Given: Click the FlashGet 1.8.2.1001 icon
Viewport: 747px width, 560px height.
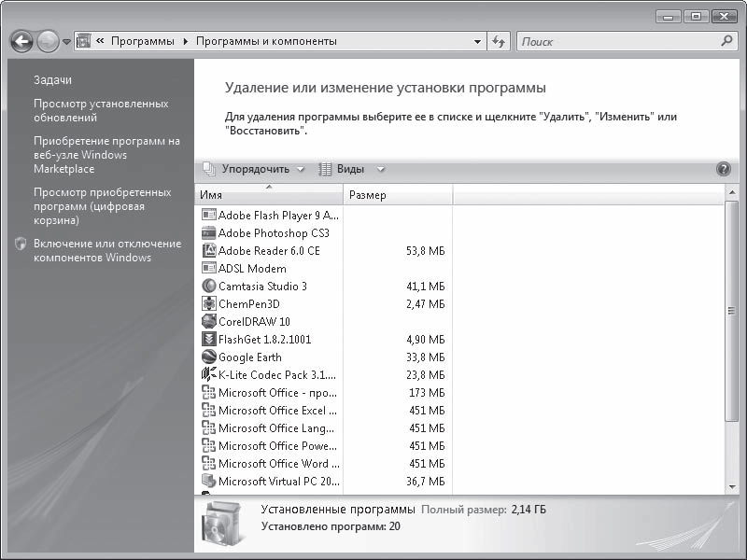Looking at the screenshot, I should tap(209, 340).
